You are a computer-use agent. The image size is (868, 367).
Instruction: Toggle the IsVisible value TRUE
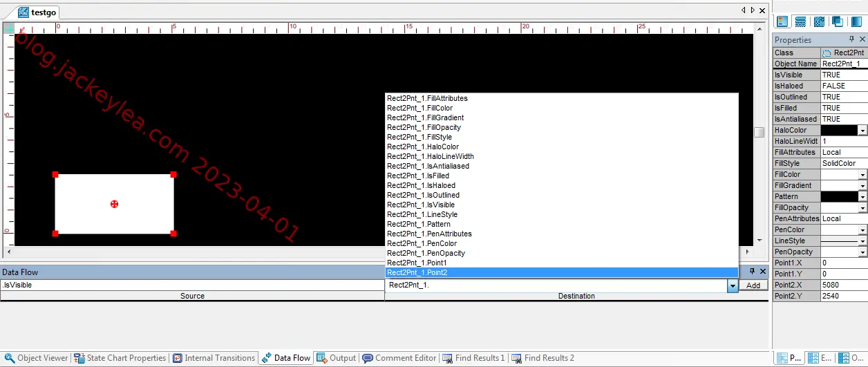[x=844, y=75]
